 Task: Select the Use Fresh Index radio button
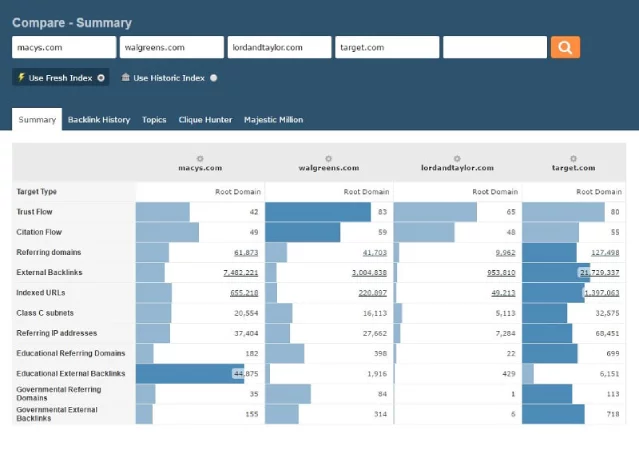click(101, 78)
